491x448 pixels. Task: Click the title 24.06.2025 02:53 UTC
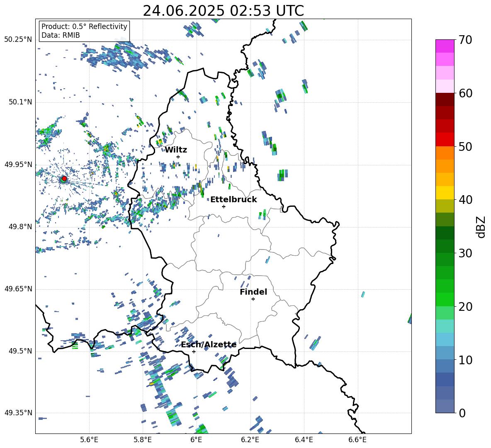tap(223, 11)
